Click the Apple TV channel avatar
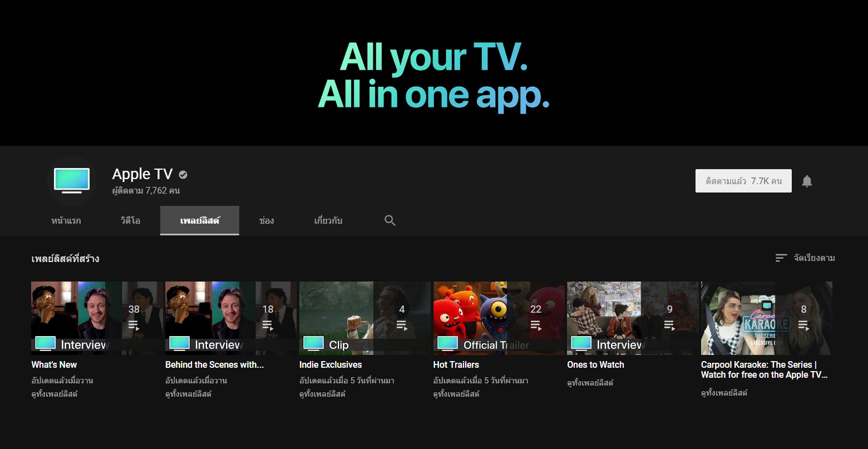This screenshot has width=868, height=449. [x=72, y=181]
